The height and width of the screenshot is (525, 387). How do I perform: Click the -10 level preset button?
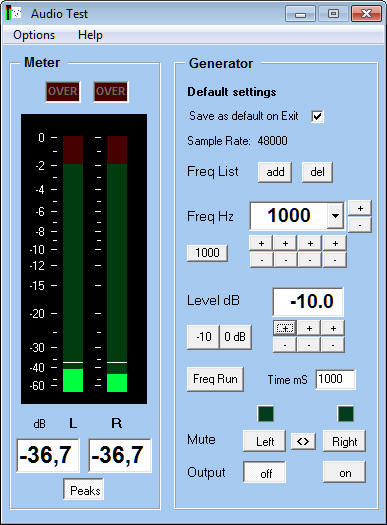coord(203,337)
